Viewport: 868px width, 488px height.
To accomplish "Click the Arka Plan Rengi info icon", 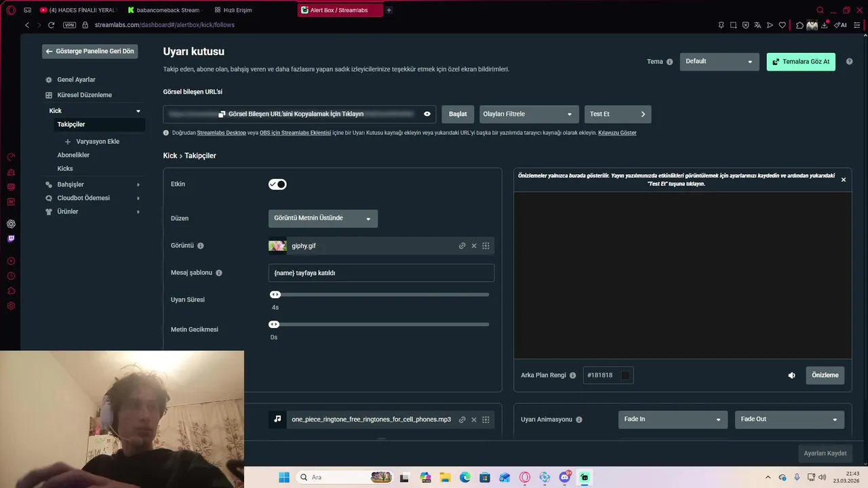I will pos(573,375).
